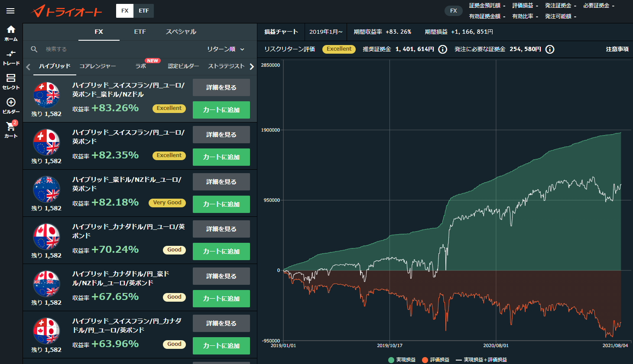Image resolution: width=633 pixels, height=364 pixels.
Task: Select the ETF toggle in header
Action: click(144, 11)
